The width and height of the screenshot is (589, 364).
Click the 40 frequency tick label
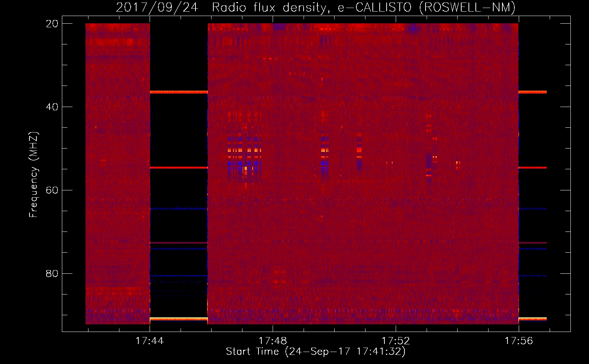pyautogui.click(x=52, y=107)
